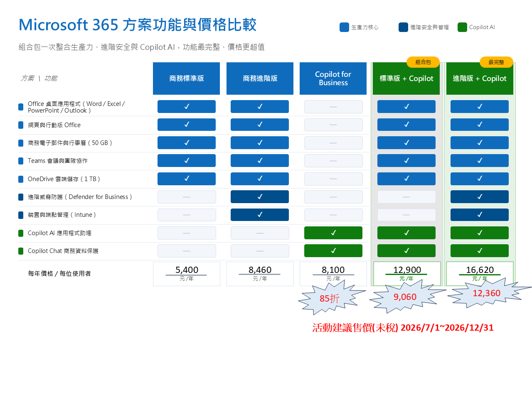Click the Office 桌面應用程式 checkmark under 標準版 + Copilot
The width and height of the screenshot is (532, 405).
point(406,107)
